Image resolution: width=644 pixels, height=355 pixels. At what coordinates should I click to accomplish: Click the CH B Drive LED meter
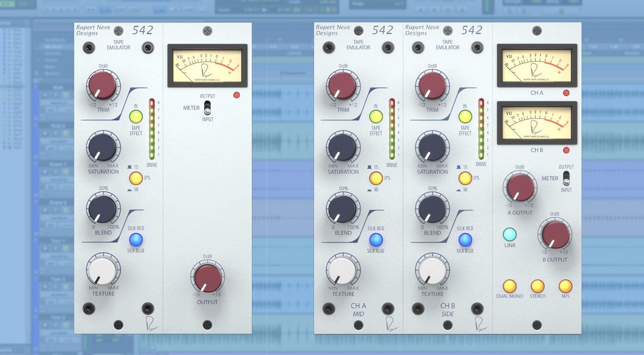481,129
